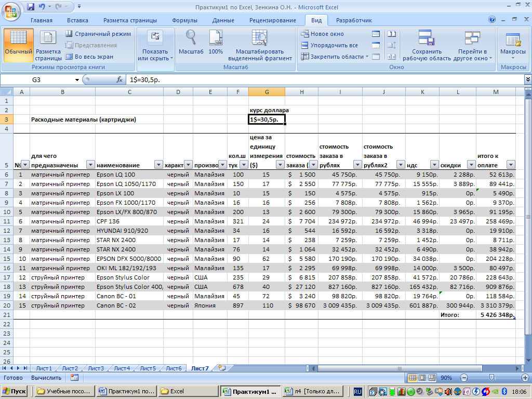The width and height of the screenshot is (532, 399).
Task: Click the Пуск start button
Action: [x=14, y=391]
